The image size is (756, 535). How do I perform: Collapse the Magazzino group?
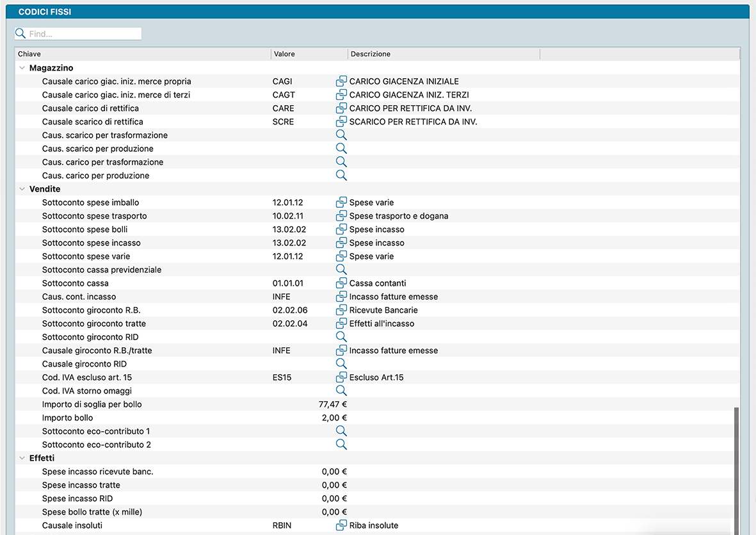pyautogui.click(x=22, y=68)
